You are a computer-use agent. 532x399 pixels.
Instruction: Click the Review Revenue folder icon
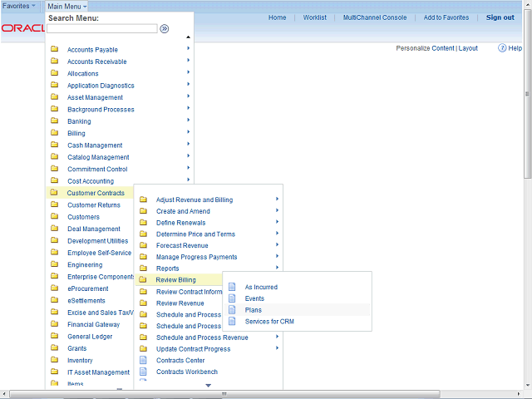pos(143,303)
